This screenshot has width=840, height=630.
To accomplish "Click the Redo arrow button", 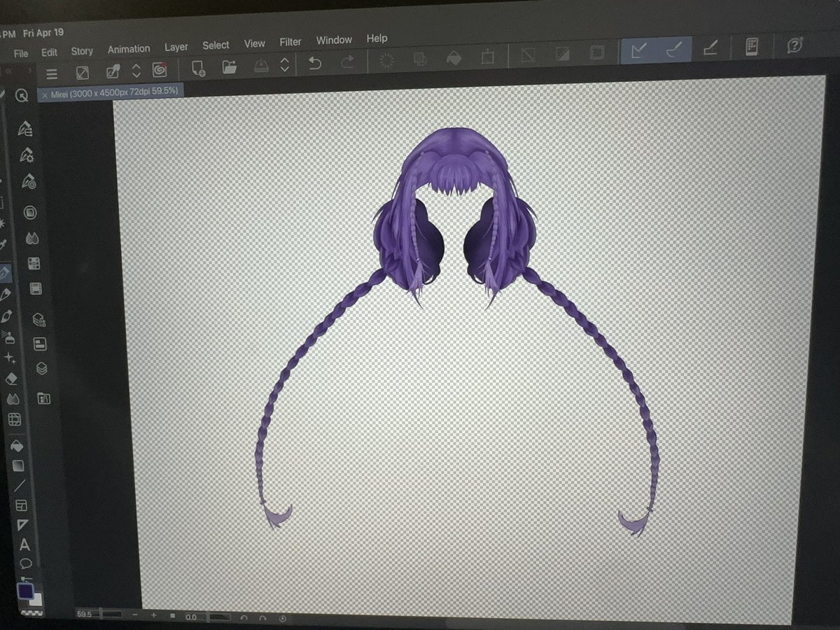I will [347, 62].
